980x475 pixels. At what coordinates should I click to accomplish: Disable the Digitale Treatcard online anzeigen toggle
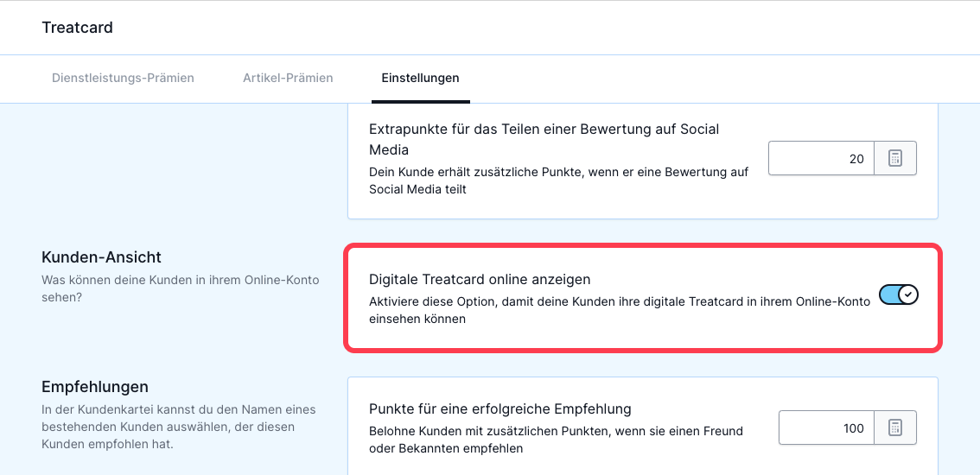tap(898, 295)
